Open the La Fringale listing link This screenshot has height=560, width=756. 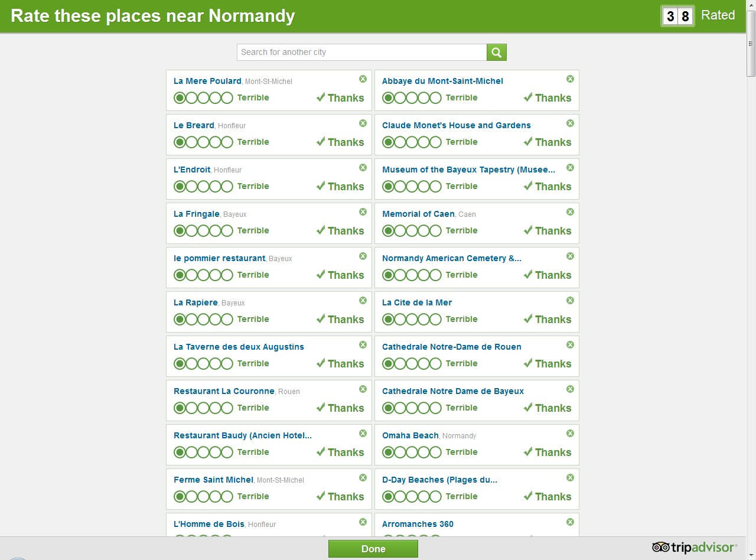pos(197,214)
